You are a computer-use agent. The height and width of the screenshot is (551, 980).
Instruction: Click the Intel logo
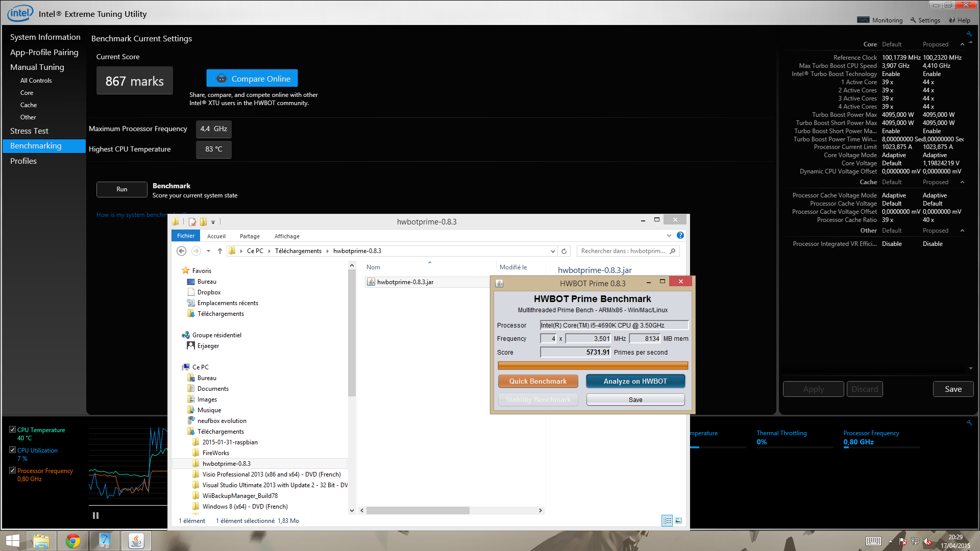pos(20,13)
